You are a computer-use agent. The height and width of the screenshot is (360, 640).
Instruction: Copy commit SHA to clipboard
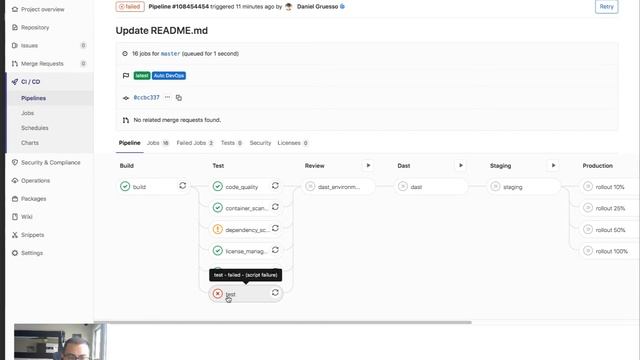pyautogui.click(x=179, y=98)
